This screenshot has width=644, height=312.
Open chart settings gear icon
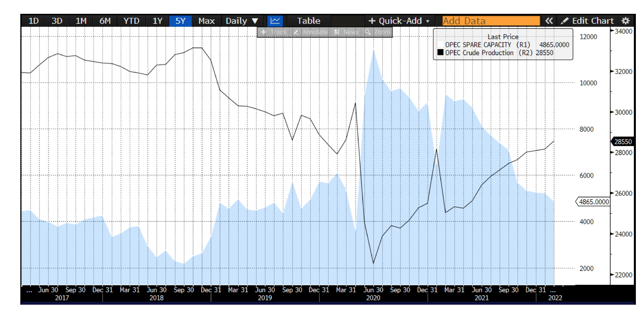point(626,21)
